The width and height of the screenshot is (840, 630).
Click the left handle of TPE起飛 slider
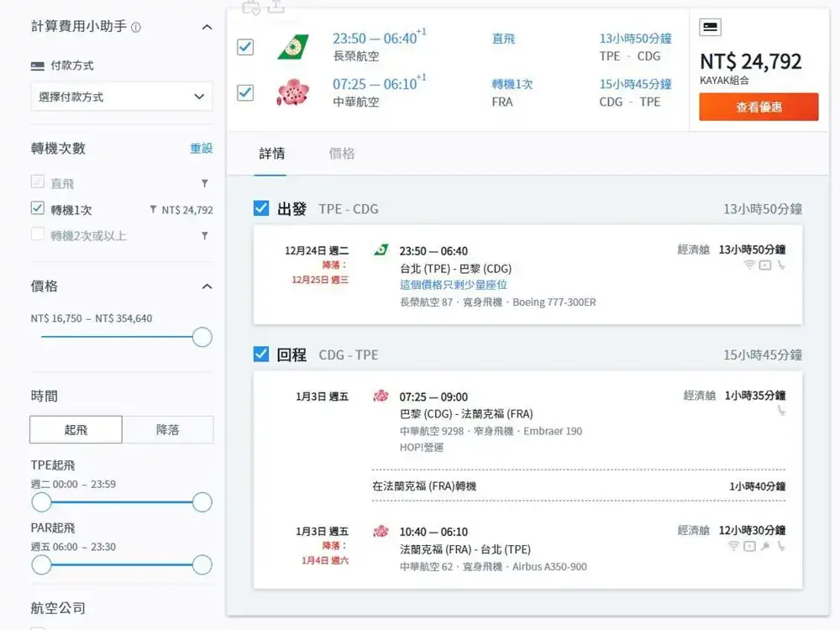point(41,502)
